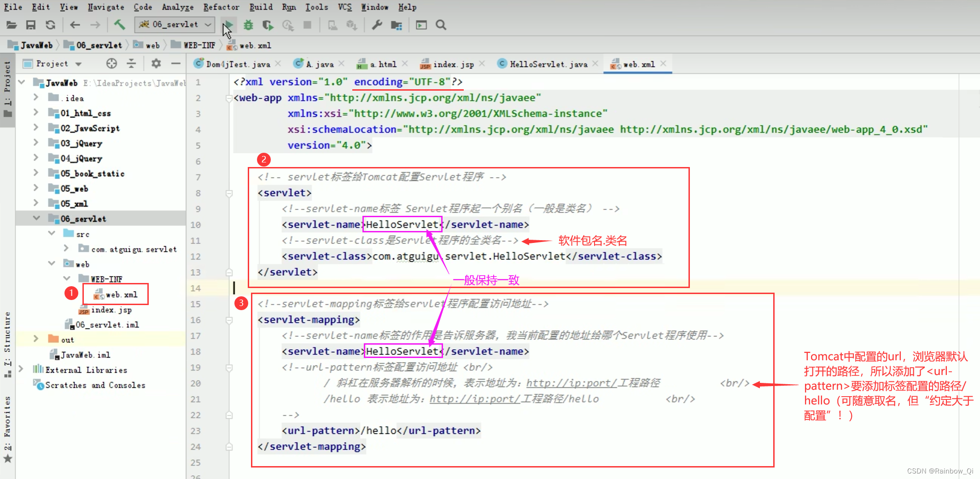Open IDE settings via the wrench icon
This screenshot has width=980, height=479.
[377, 25]
